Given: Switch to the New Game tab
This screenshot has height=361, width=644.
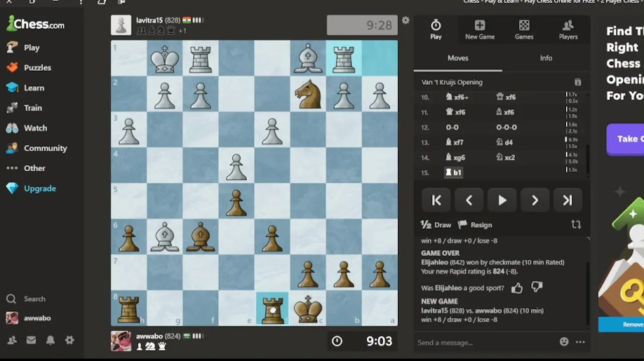Looking at the screenshot, I should click(479, 29).
